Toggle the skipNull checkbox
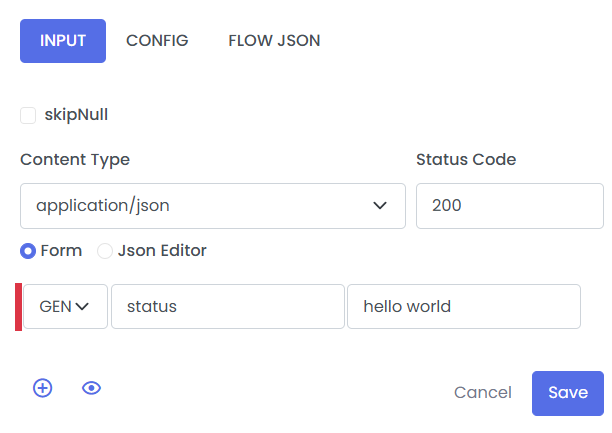 pos(28,115)
